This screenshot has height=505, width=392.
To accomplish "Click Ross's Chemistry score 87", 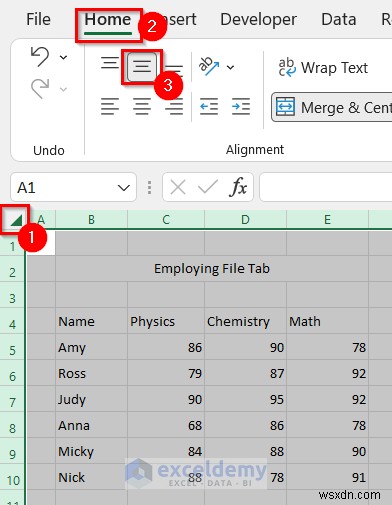I will coord(245,373).
